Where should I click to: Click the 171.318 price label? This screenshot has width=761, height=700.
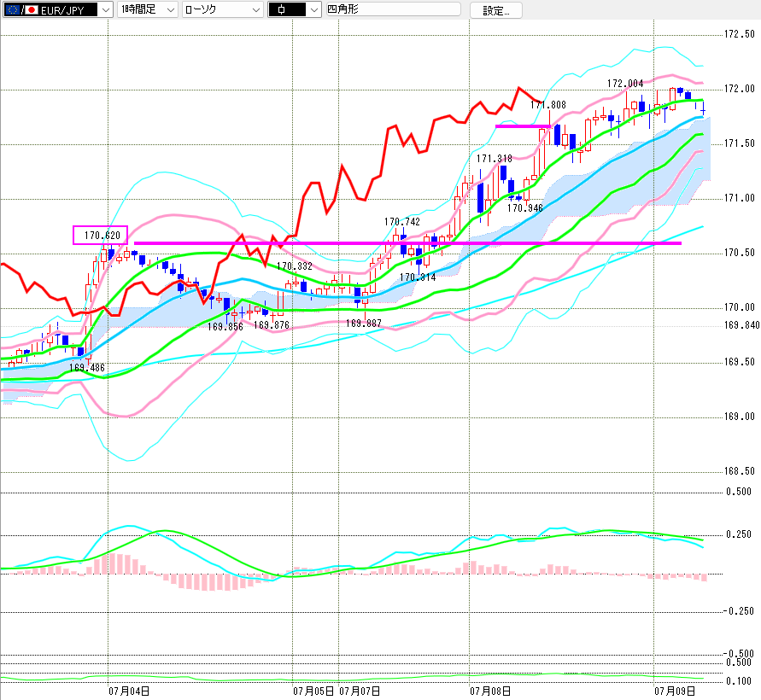tap(494, 159)
